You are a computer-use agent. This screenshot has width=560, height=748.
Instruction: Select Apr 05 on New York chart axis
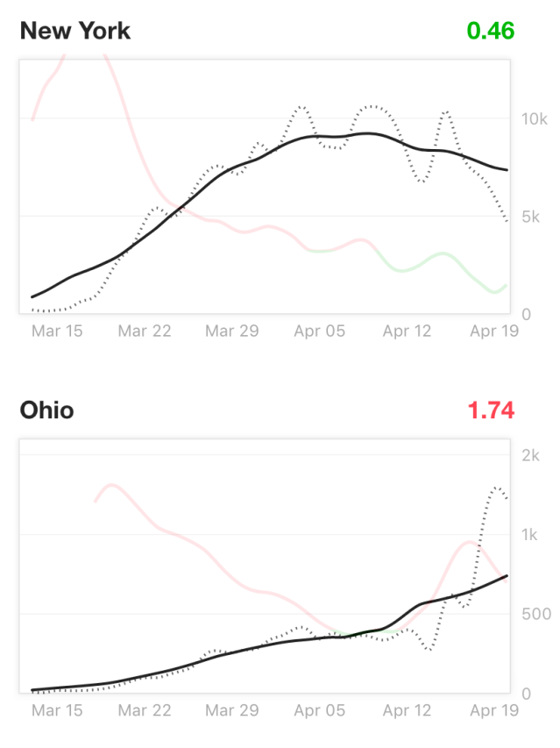[x=320, y=331]
